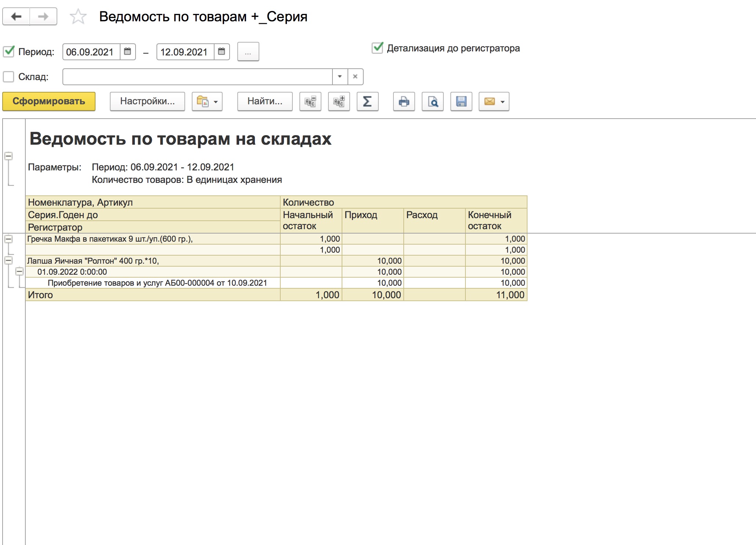Screen dimensions: 756x545
Task: Uncheck Детализация до регистратора
Action: (x=378, y=48)
